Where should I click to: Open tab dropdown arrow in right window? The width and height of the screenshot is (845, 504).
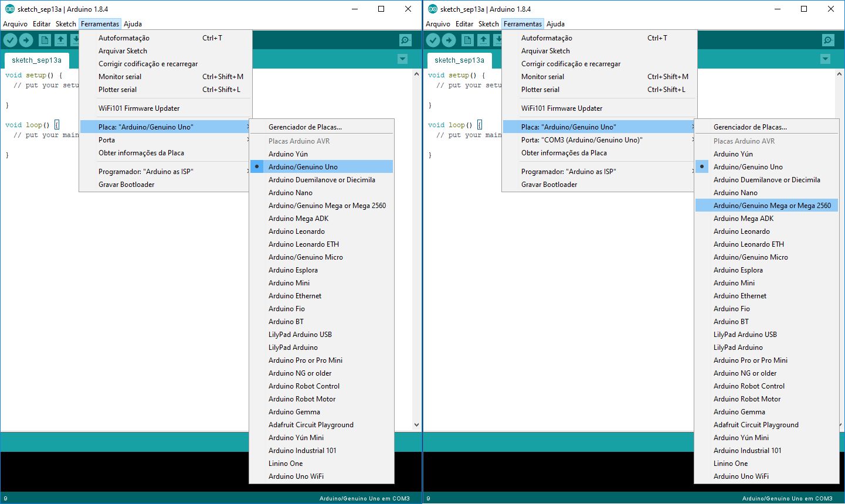click(825, 59)
